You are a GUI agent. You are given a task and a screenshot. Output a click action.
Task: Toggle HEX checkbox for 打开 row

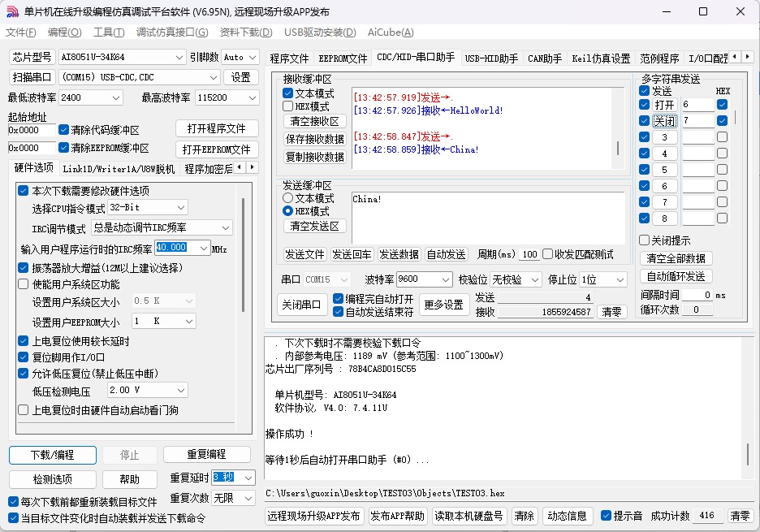[x=722, y=104]
